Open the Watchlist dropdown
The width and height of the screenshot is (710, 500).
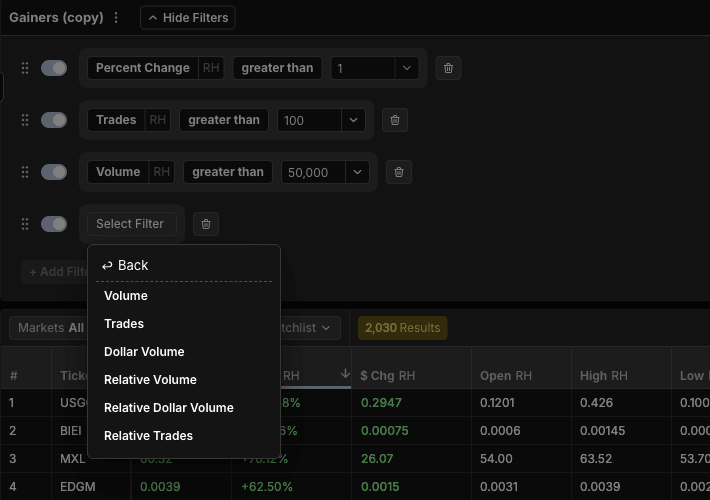[x=310, y=328]
